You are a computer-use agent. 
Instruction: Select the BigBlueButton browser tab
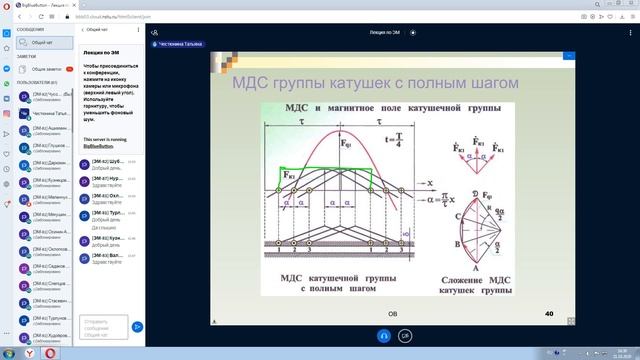pos(46,5)
